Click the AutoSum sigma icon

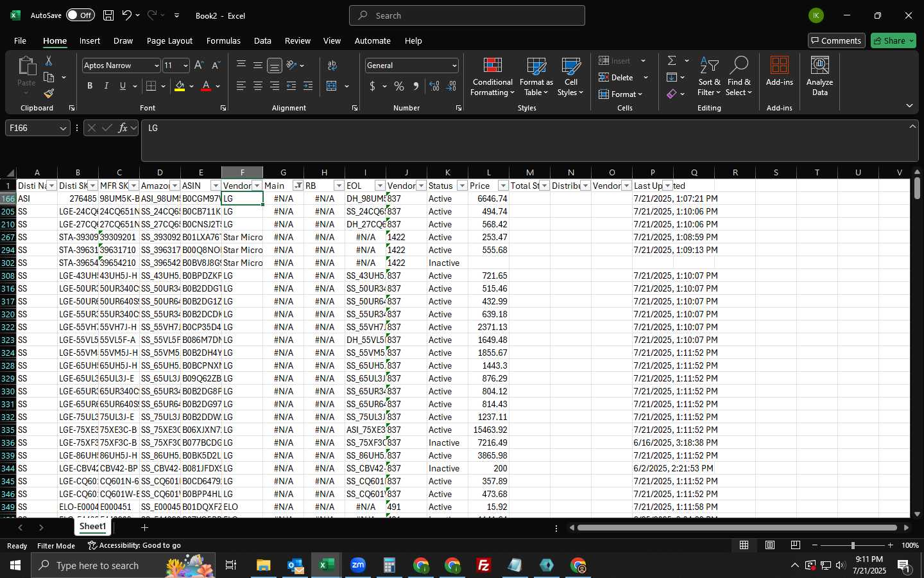672,60
